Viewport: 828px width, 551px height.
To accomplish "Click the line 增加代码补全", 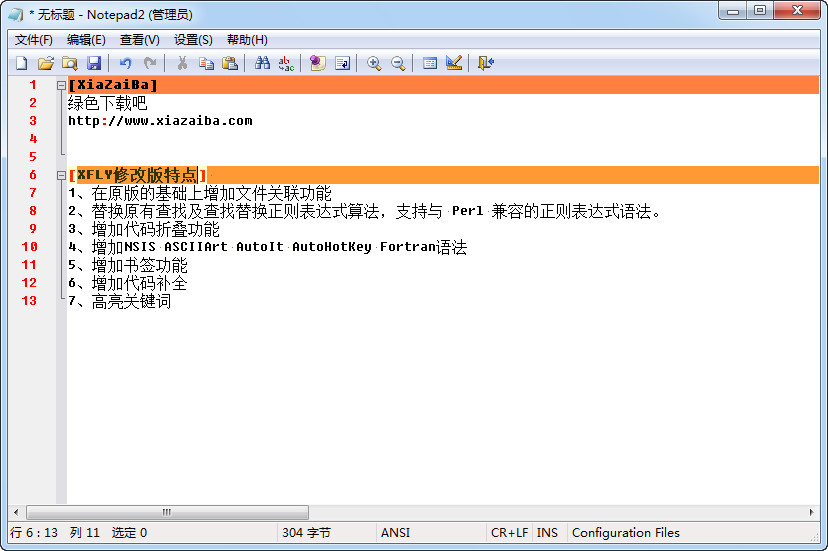I will click(x=128, y=283).
